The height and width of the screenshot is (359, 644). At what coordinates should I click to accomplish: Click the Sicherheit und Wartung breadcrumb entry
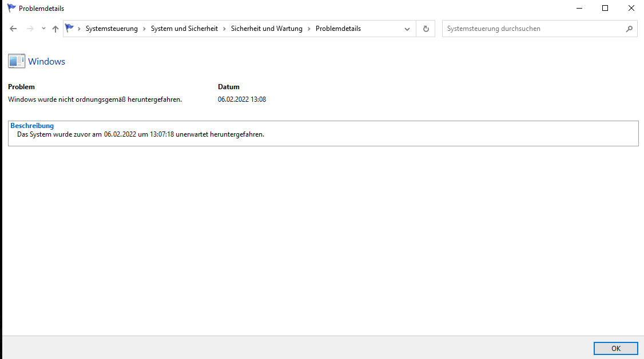pos(267,27)
